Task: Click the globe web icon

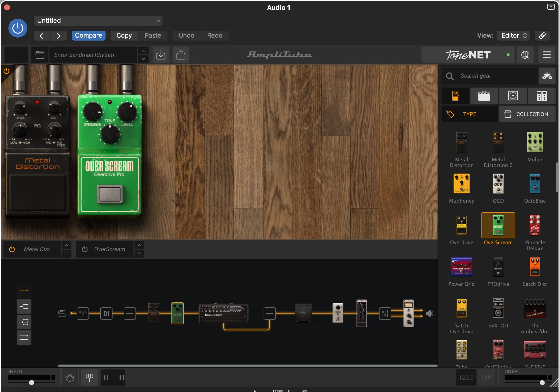Action: 525,55
